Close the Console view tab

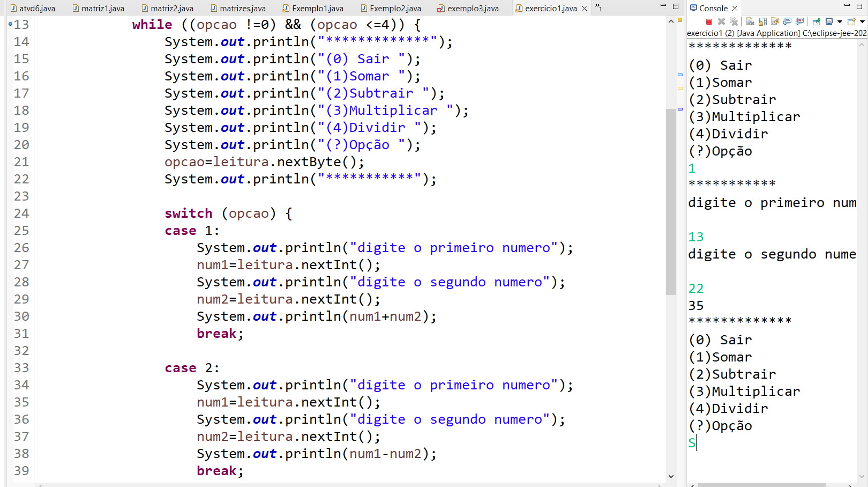point(735,8)
